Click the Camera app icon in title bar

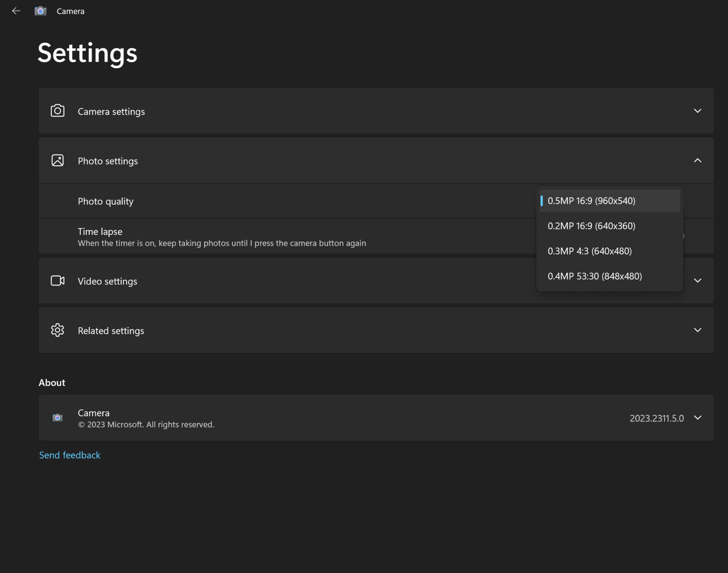(41, 11)
